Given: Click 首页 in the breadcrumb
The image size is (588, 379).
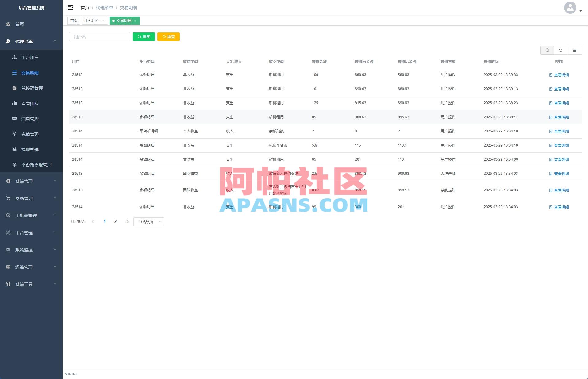Looking at the screenshot, I should (85, 7).
